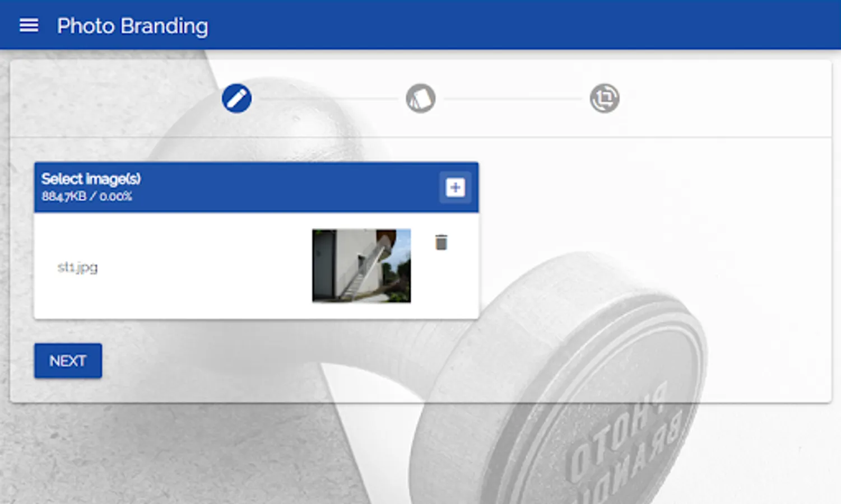Open the hamburger navigation menu

[x=29, y=25]
